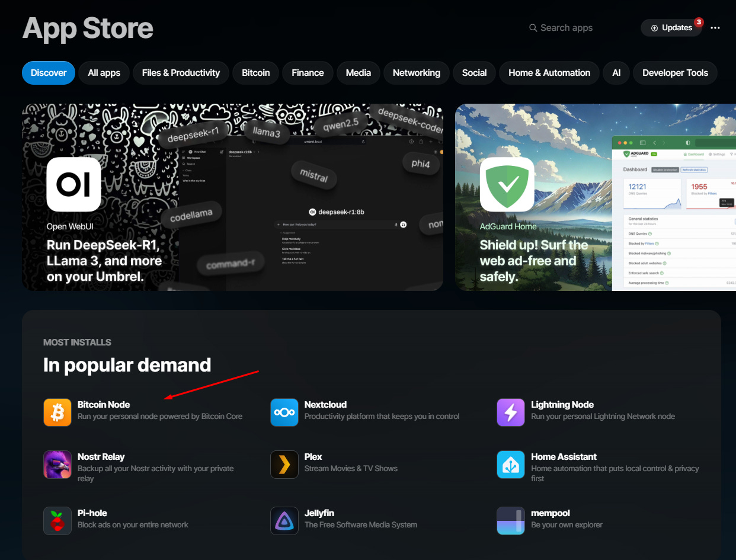This screenshot has height=560, width=736.
Task: Click "Productivity platform that keeps you in control"
Action: (382, 417)
